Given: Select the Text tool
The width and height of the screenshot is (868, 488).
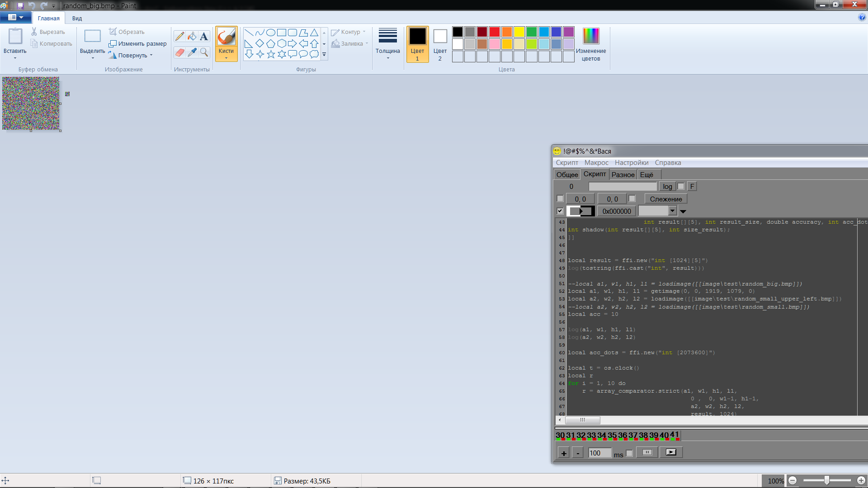Looking at the screenshot, I should 204,37.
